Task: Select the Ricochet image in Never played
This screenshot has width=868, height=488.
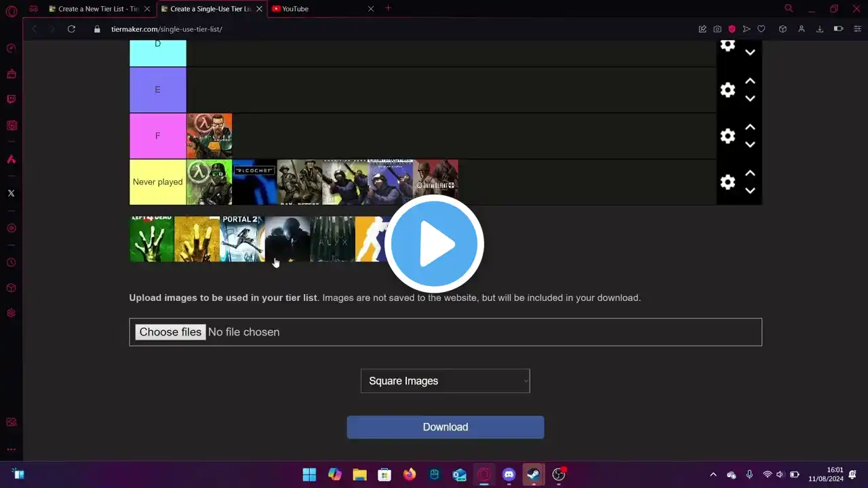Action: click(254, 182)
